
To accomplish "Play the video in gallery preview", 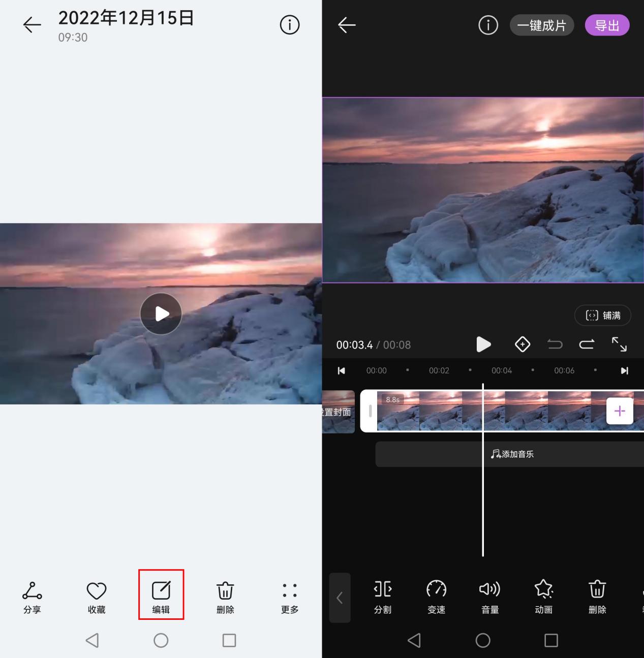I will [x=161, y=314].
